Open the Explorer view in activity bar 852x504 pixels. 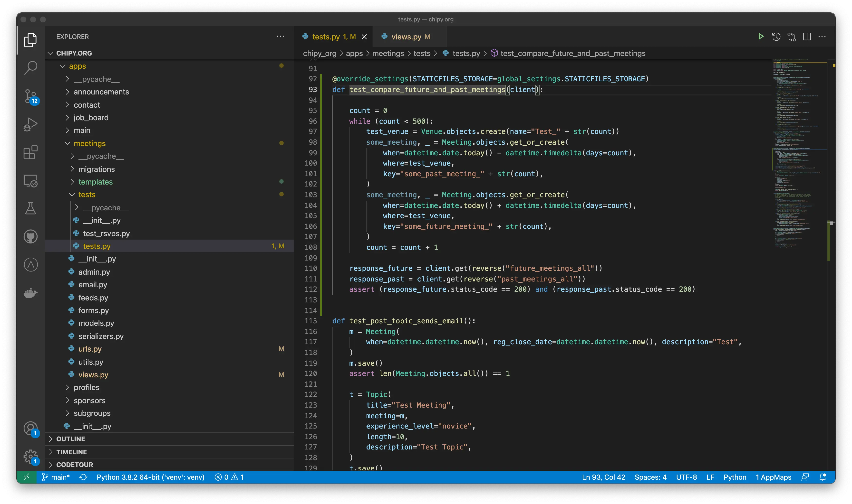coord(31,40)
